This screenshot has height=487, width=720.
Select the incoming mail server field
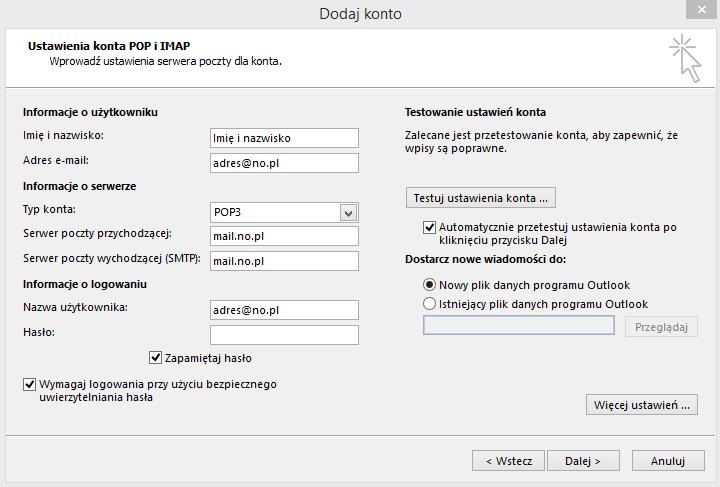[284, 236]
